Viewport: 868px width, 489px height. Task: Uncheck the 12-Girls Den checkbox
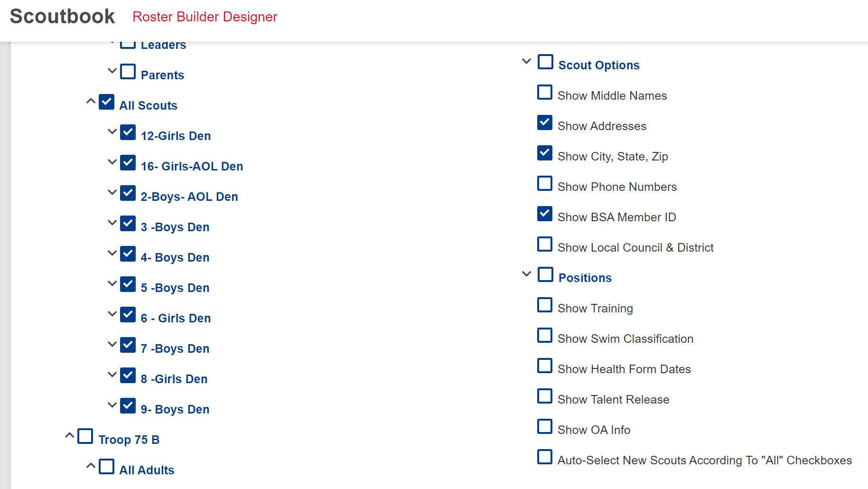[x=128, y=132]
